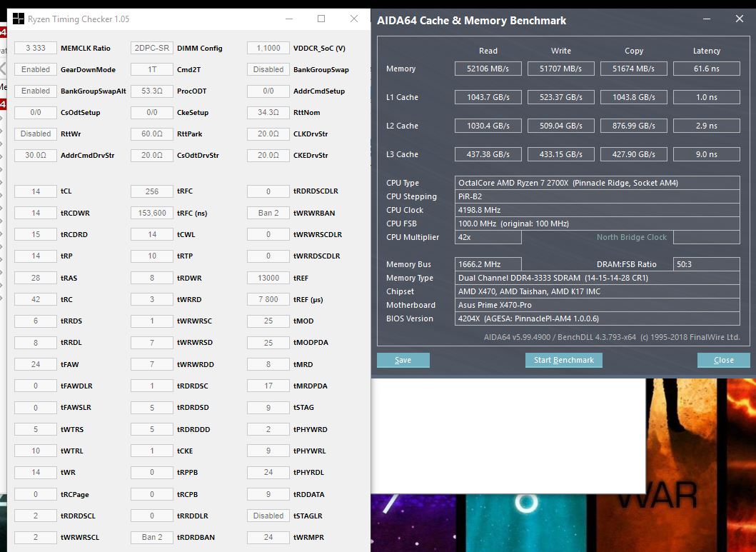Click the tRAS value 28

pyautogui.click(x=36, y=278)
